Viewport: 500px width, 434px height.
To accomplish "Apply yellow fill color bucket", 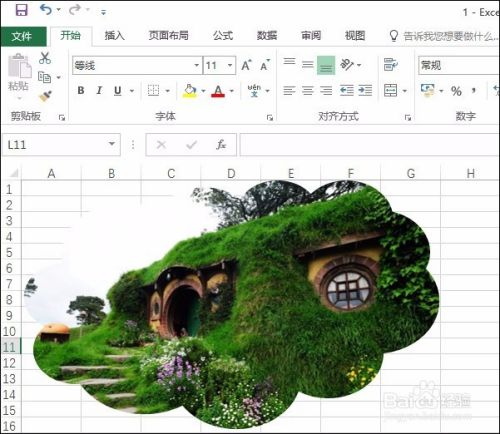I will [x=190, y=90].
